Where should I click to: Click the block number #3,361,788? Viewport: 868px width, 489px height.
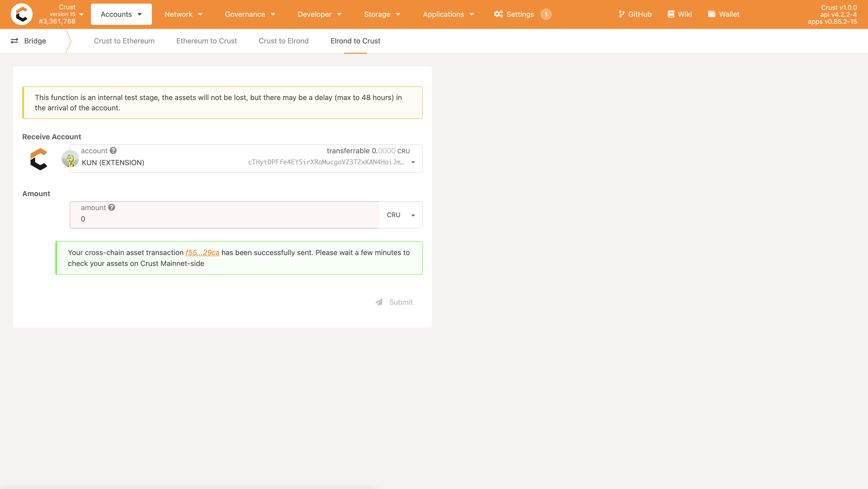click(57, 21)
